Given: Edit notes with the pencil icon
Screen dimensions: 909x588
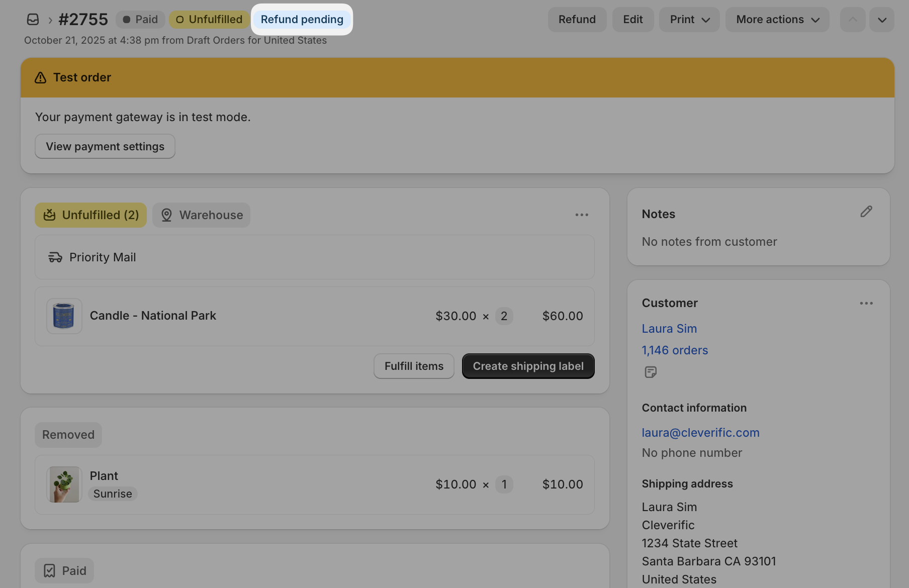Looking at the screenshot, I should (866, 212).
